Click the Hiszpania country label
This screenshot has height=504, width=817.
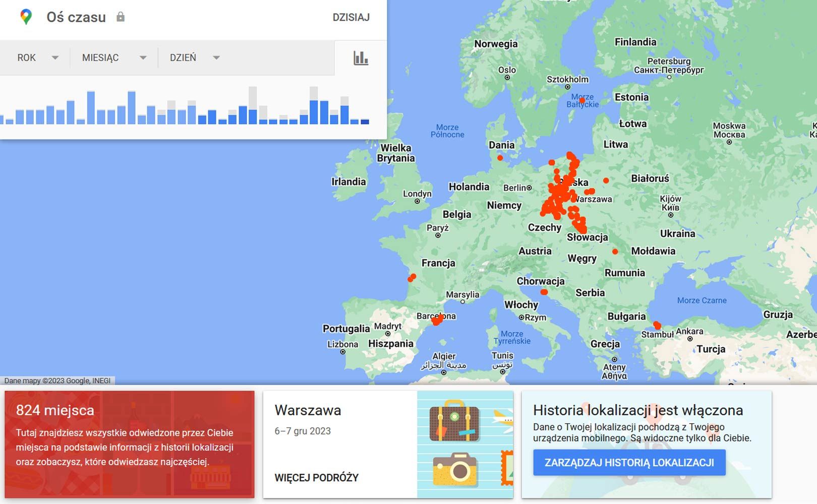point(391,344)
